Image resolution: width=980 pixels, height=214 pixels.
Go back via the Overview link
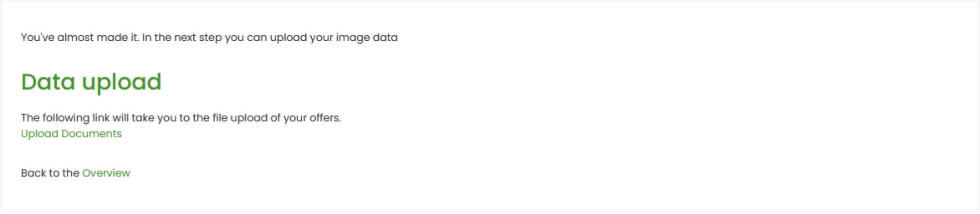(x=106, y=173)
